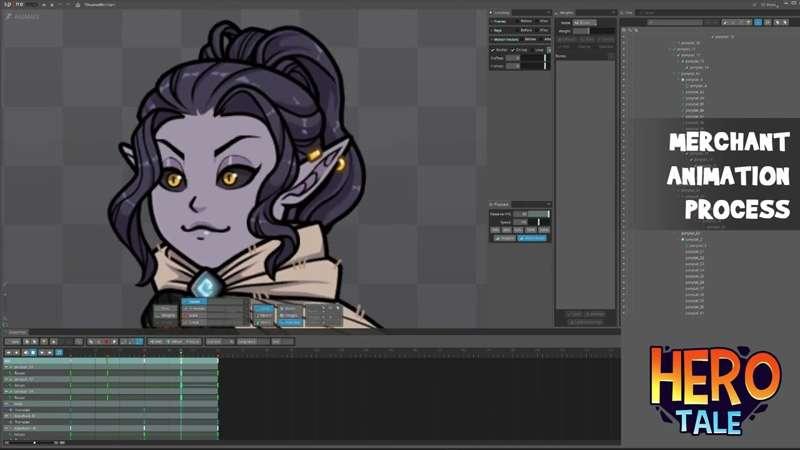The width and height of the screenshot is (800, 450).
Task: Select the Scale transform tool
Action: pos(194,316)
